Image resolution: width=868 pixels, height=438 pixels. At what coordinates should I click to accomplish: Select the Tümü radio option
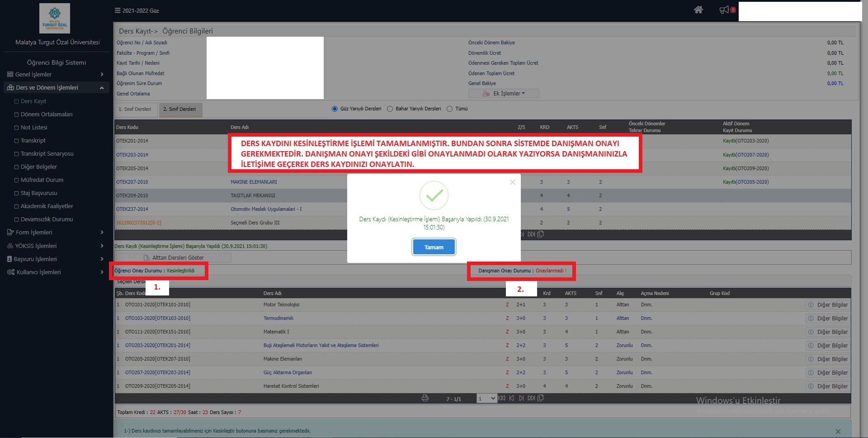click(x=450, y=109)
